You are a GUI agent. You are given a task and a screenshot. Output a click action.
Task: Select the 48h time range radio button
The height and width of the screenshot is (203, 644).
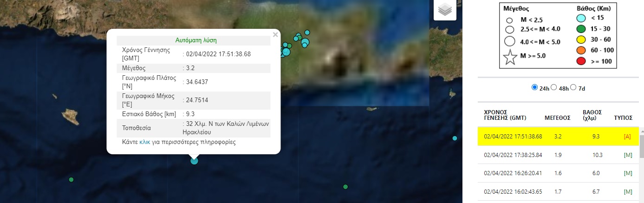553,87
